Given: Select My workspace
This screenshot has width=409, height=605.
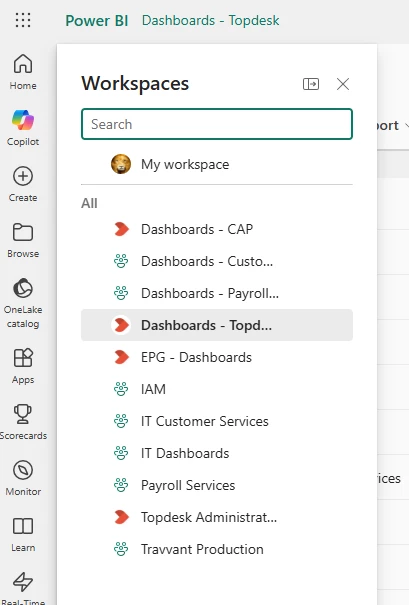Looking at the screenshot, I should [x=217, y=164].
